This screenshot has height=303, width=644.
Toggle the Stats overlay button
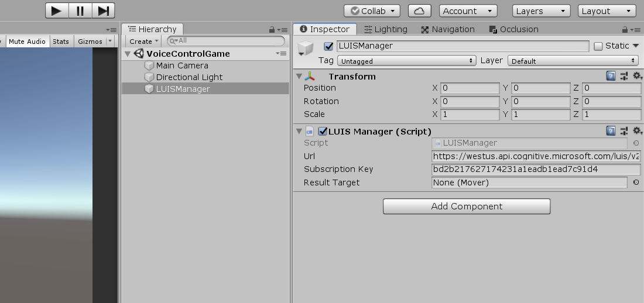[x=61, y=42]
